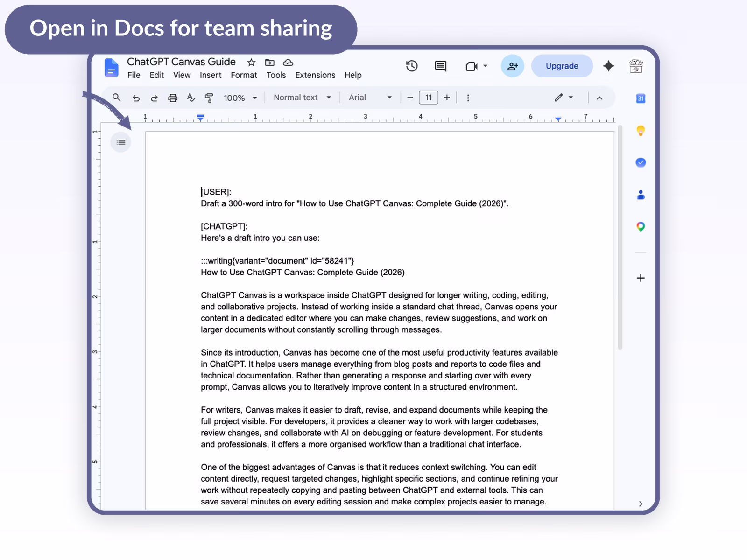The height and width of the screenshot is (560, 747).
Task: Hide the menus with up chevron
Action: [x=599, y=98]
